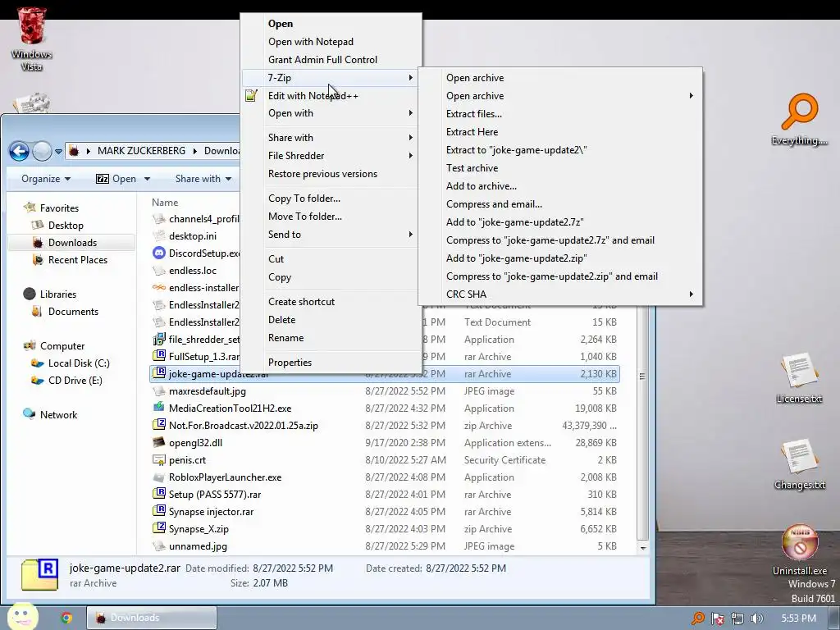Select the opengl32.dll file icon

158,442
